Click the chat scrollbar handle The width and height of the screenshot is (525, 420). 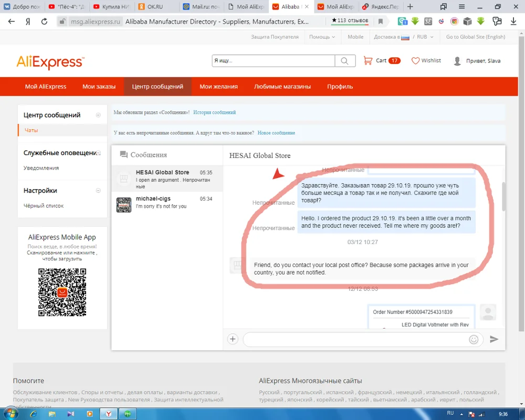pyautogui.click(x=503, y=196)
